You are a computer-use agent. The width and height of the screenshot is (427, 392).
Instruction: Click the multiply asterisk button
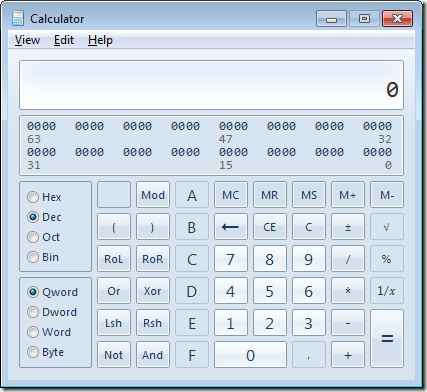point(348,291)
